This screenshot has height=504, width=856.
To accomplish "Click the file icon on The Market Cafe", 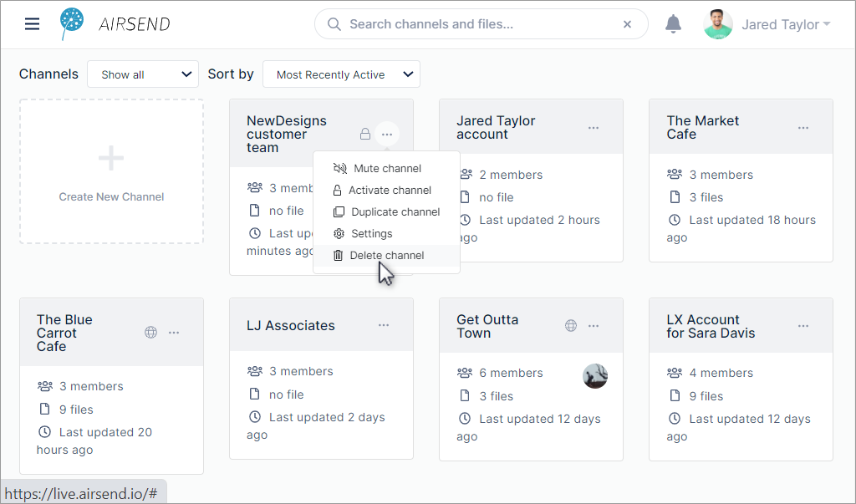I will tap(675, 197).
